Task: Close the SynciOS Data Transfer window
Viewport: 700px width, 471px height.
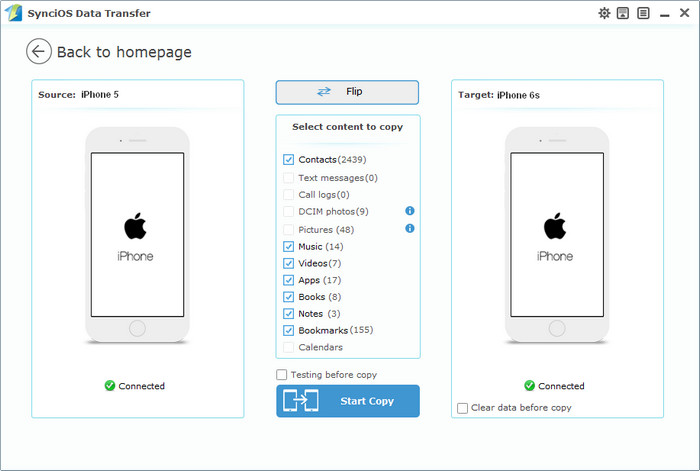Action: pos(685,13)
